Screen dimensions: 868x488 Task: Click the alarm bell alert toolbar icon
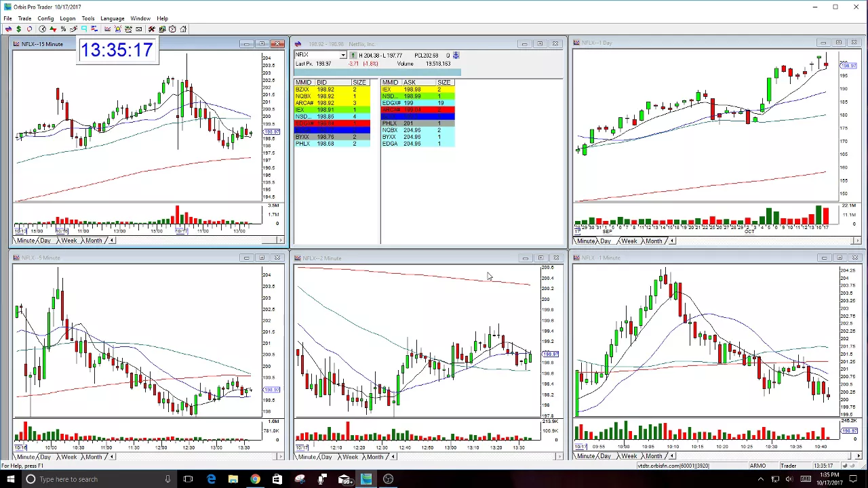click(118, 29)
